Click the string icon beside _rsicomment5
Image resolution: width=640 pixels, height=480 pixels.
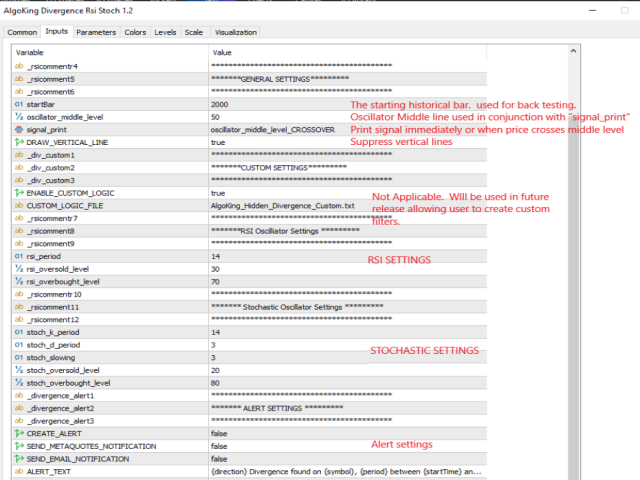click(x=19, y=79)
